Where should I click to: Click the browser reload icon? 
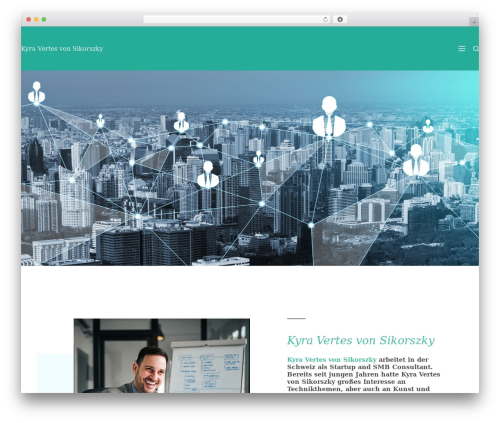point(325,20)
